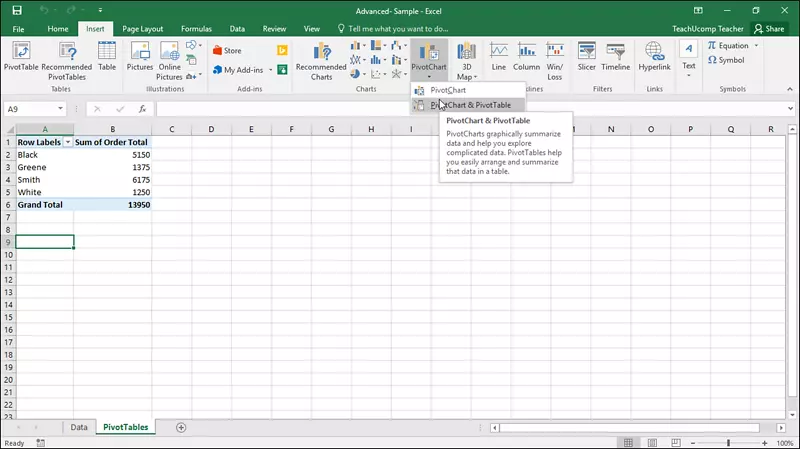The width and height of the screenshot is (800, 449).
Task: Click the zoom slider handle
Action: pyautogui.click(x=728, y=443)
